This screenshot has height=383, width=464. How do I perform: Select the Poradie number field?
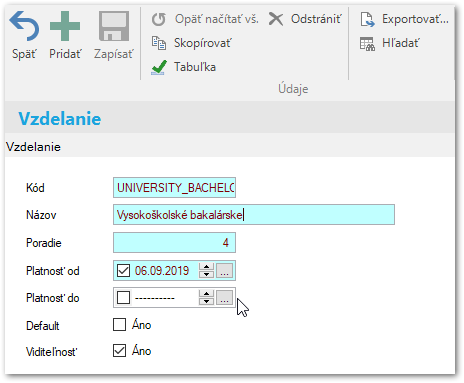tap(174, 243)
